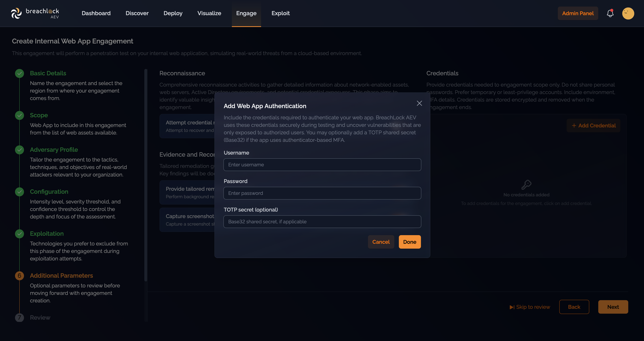Select the Engage tab
Image resolution: width=644 pixels, height=341 pixels.
click(246, 13)
